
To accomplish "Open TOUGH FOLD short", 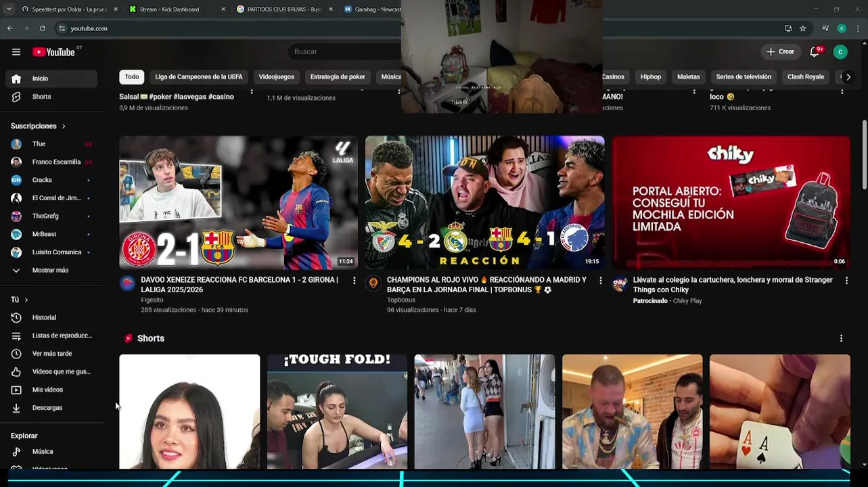I will tap(337, 411).
